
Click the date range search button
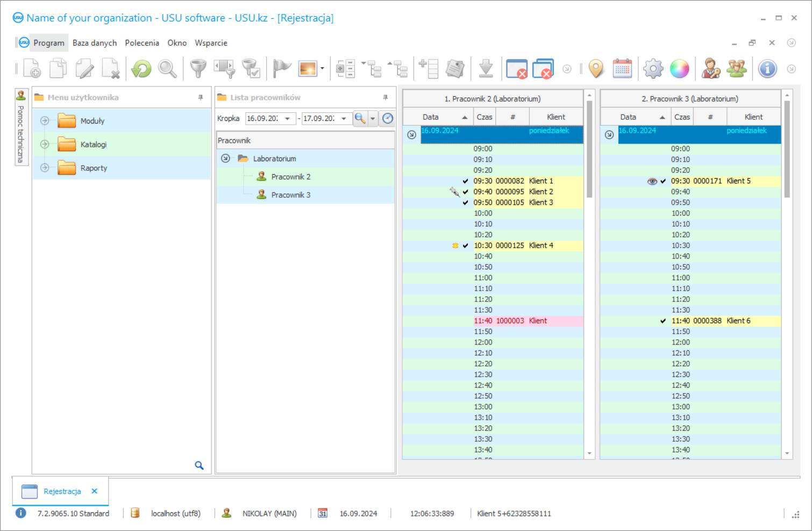click(x=360, y=118)
